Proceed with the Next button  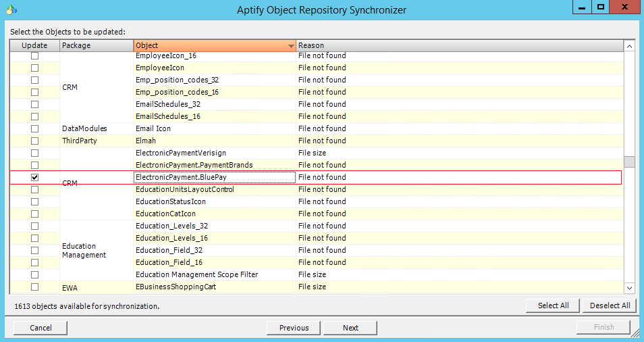pos(350,328)
